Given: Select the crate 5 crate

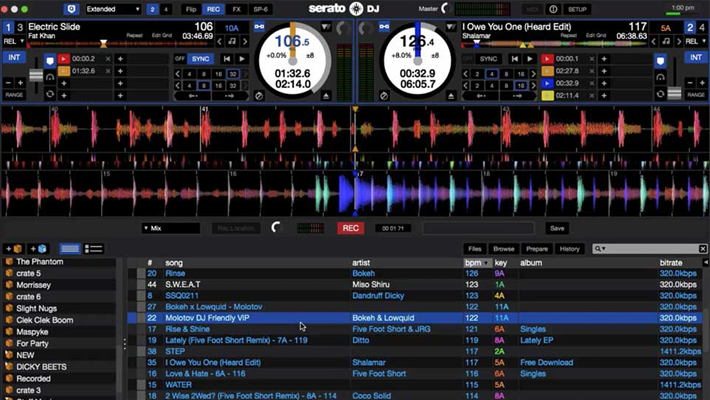Looking at the screenshot, I should coord(28,273).
